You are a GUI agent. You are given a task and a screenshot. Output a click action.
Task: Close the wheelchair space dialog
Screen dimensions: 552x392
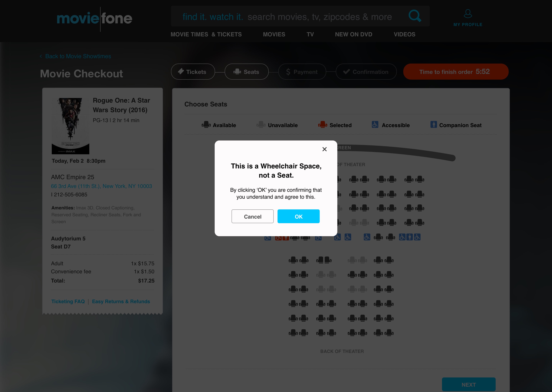tap(324, 149)
